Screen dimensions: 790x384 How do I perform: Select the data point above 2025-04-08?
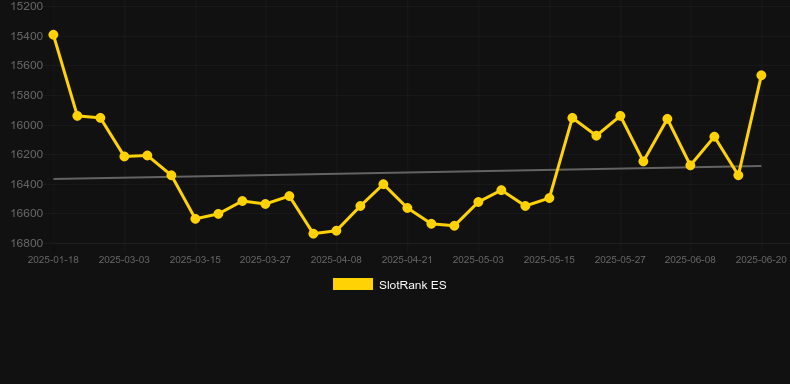click(x=336, y=231)
